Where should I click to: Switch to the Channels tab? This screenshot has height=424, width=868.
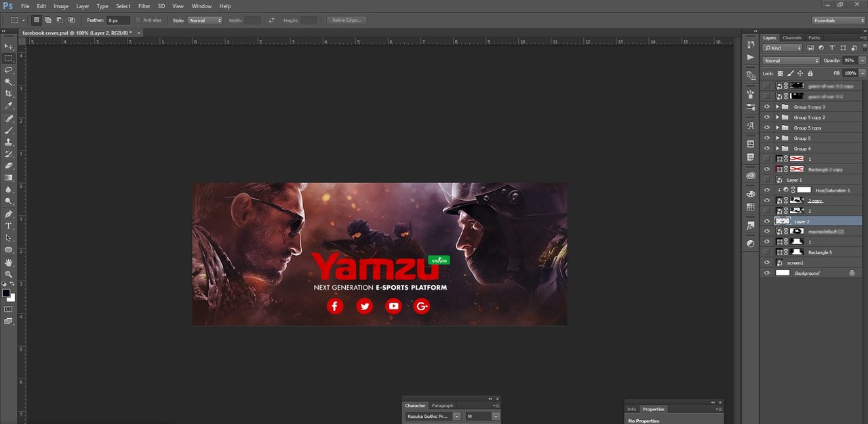point(791,38)
